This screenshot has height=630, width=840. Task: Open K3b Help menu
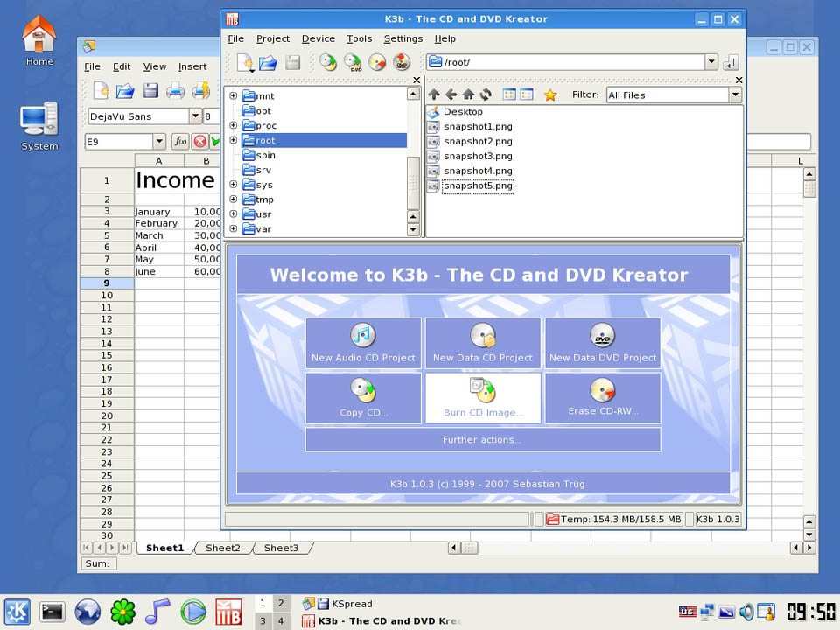pos(444,38)
